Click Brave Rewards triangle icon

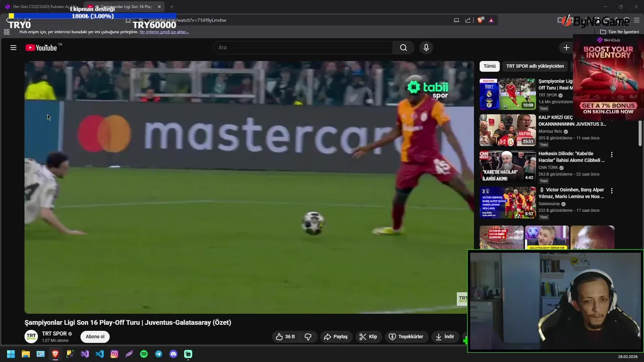pos(491,20)
